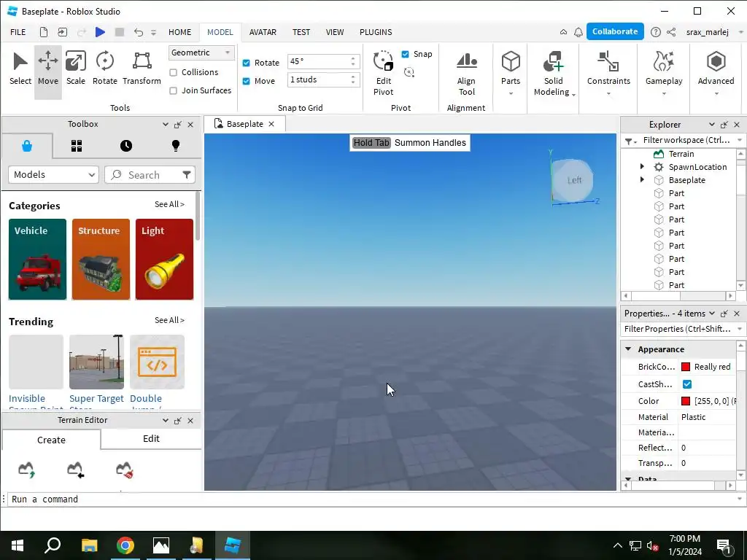Undo the last action
This screenshot has height=560, width=747.
(x=138, y=32)
